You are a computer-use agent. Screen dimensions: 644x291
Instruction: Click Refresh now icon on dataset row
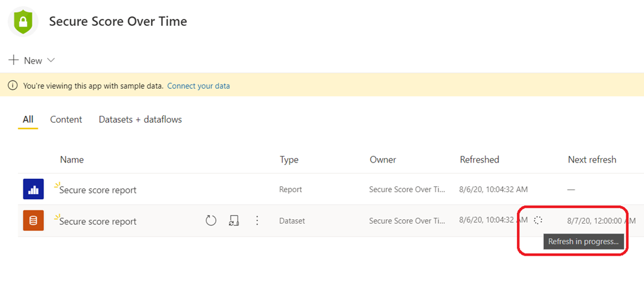[211, 220]
